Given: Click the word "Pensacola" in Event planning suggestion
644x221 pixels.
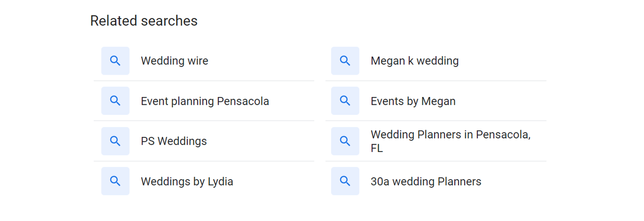Looking at the screenshot, I should coord(243,101).
